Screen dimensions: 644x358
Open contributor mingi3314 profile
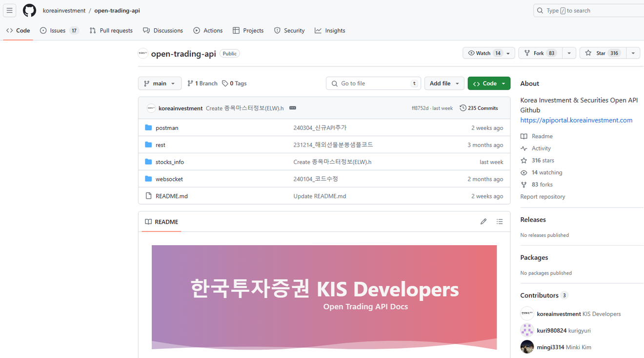click(550, 347)
